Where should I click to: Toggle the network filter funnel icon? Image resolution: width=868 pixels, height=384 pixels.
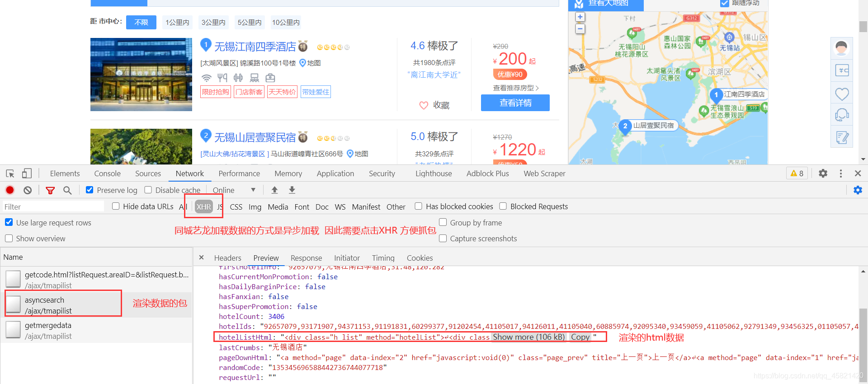click(50, 190)
